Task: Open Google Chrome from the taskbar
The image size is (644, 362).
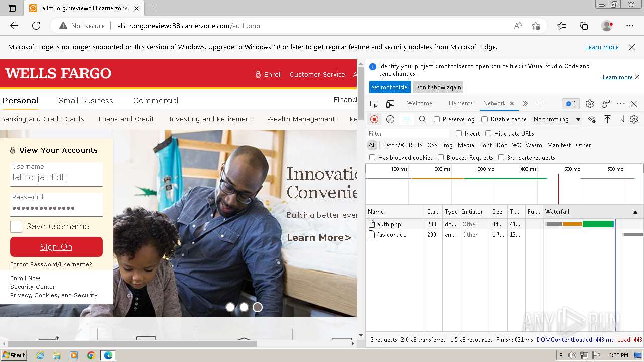Action: (x=91, y=355)
